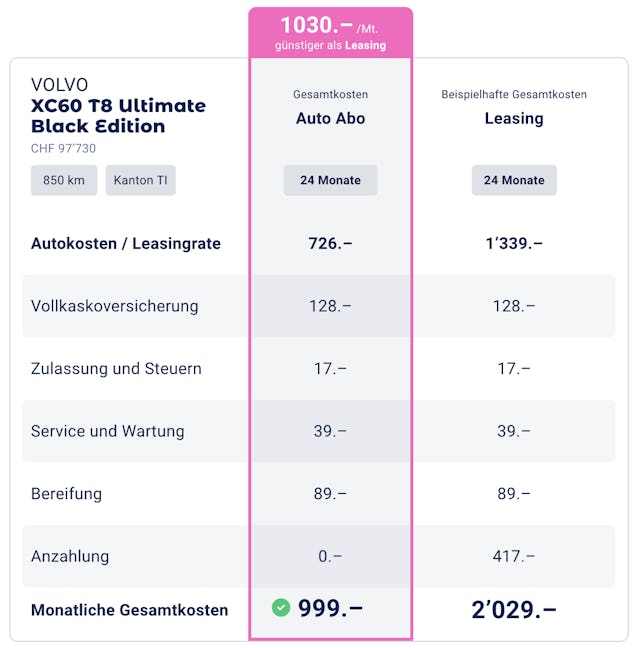The height and width of the screenshot is (648, 640).
Task: Click Autokosten / Leasingrate row label
Action: pyautogui.click(x=126, y=243)
